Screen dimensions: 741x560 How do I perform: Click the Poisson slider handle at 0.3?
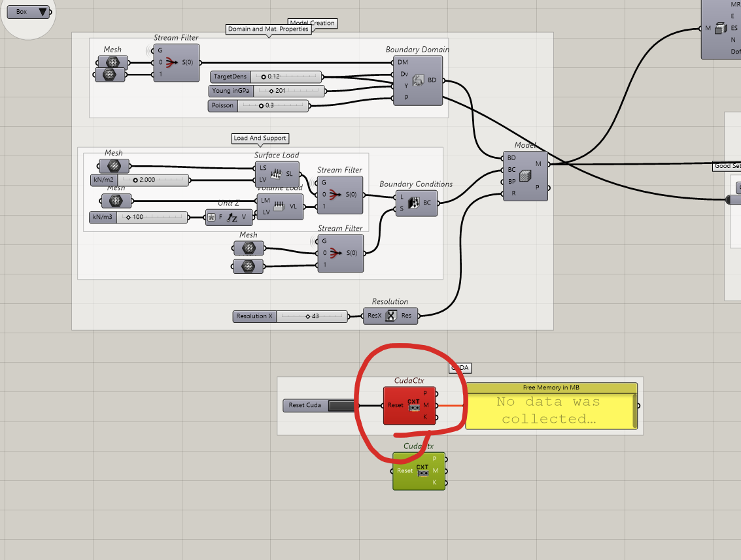pos(262,106)
